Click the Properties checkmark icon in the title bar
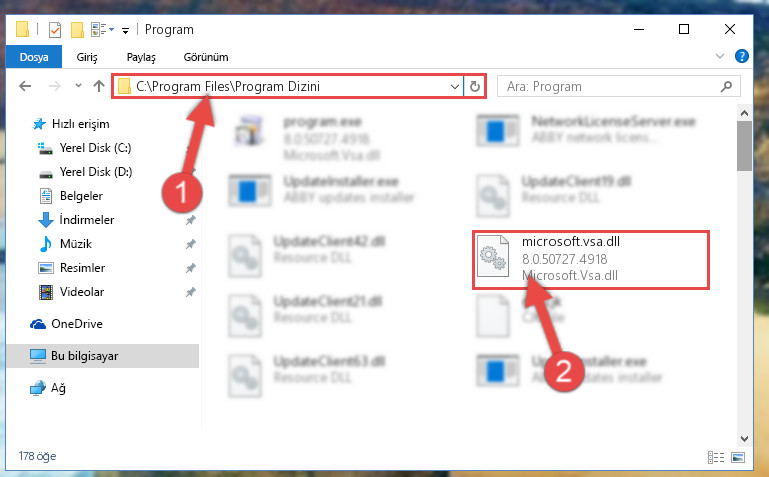Viewport: 769px width, 477px height. click(55, 30)
